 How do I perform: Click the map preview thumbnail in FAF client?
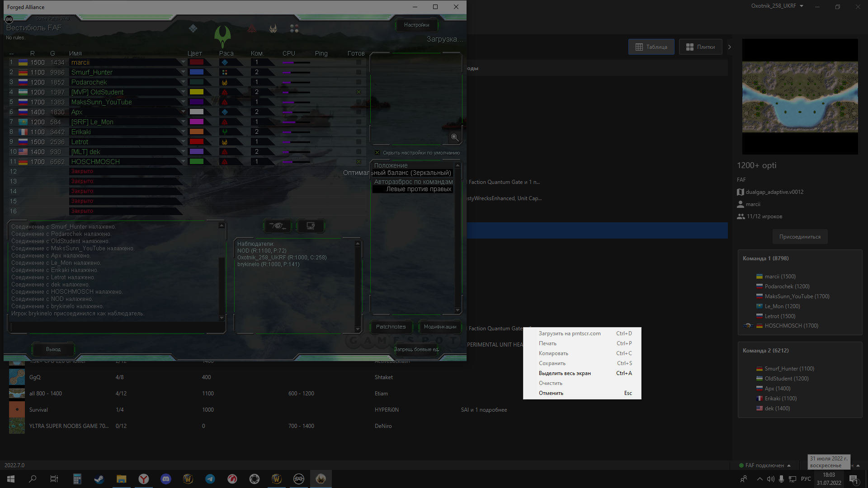pos(800,97)
